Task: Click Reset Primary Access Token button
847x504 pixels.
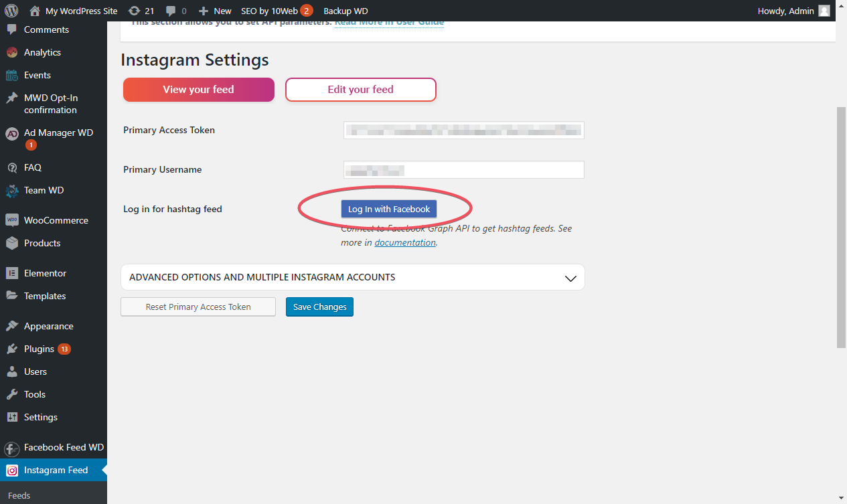Action: point(198,307)
